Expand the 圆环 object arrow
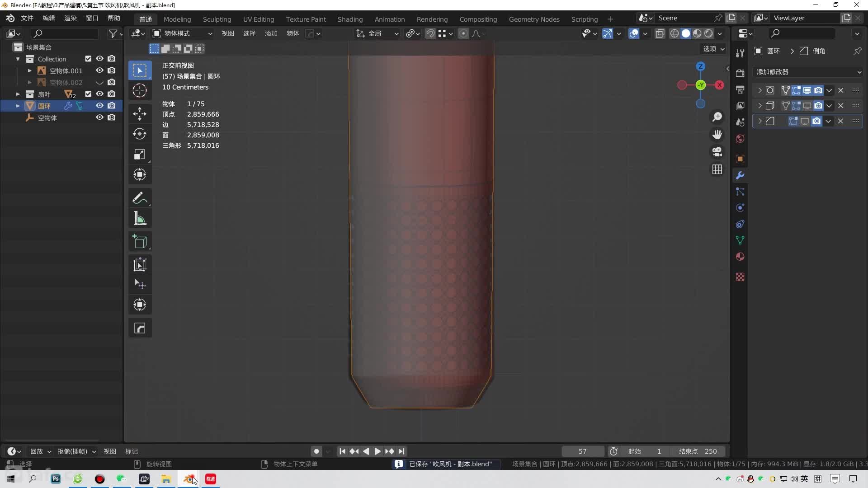 pos(18,106)
